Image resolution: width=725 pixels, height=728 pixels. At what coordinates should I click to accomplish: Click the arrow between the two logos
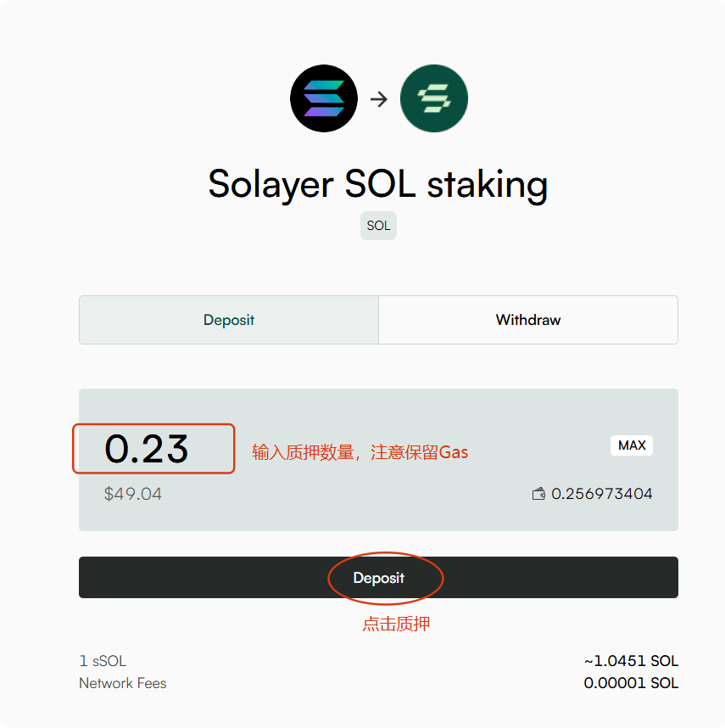[x=379, y=99]
